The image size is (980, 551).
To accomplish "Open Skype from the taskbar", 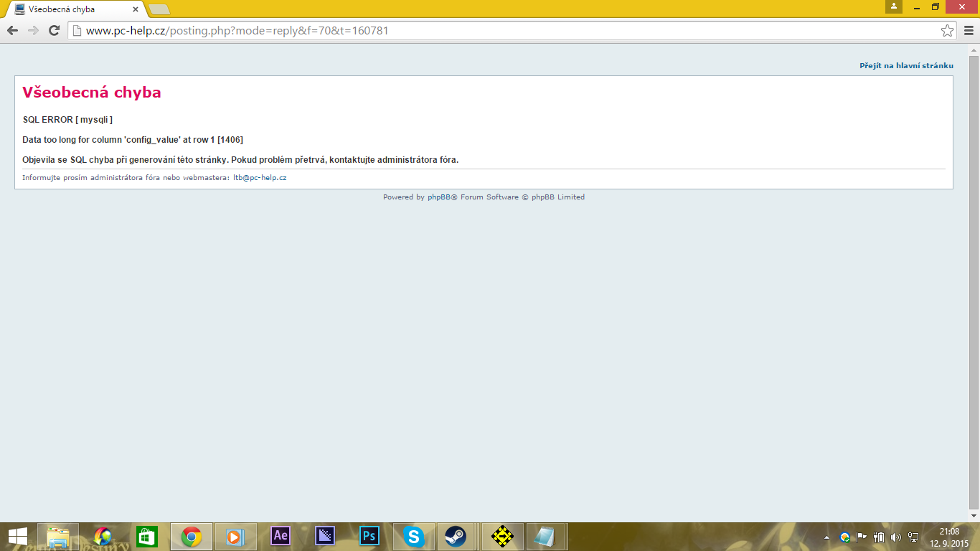I will [x=414, y=537].
